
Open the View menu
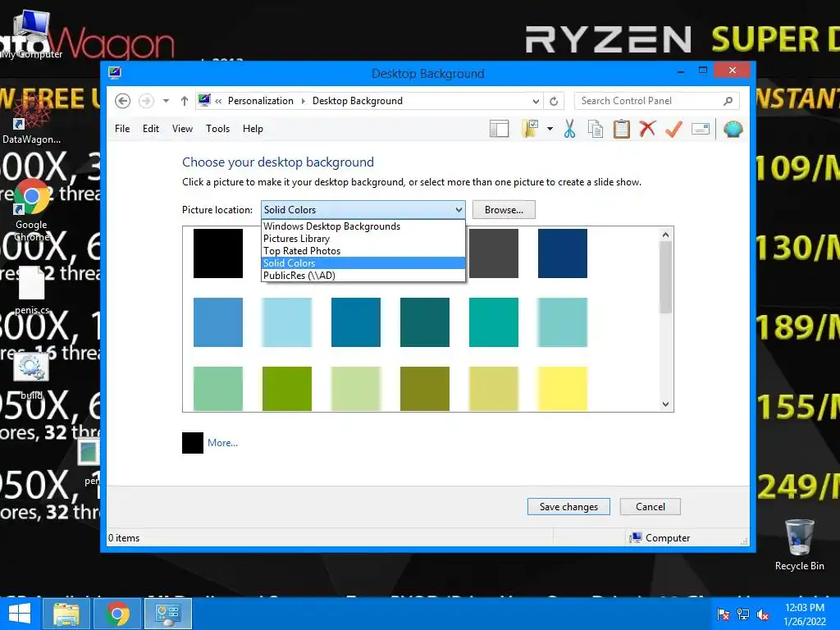click(x=182, y=129)
